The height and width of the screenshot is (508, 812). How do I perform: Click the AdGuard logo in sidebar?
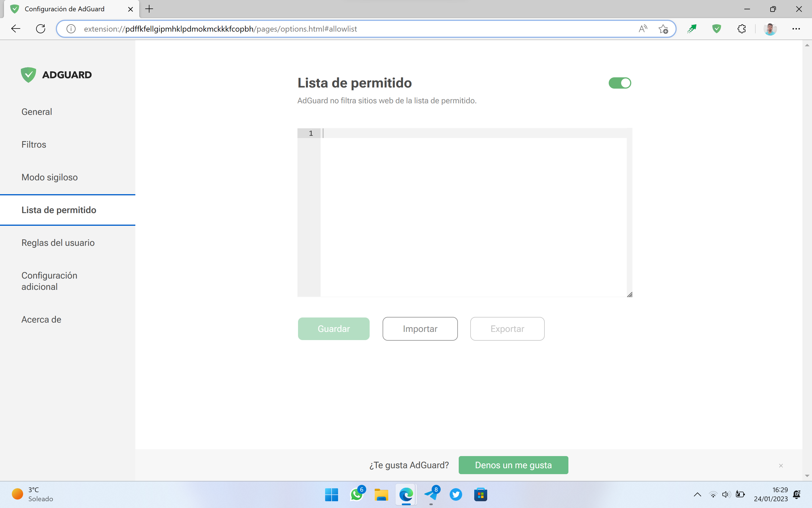56,75
